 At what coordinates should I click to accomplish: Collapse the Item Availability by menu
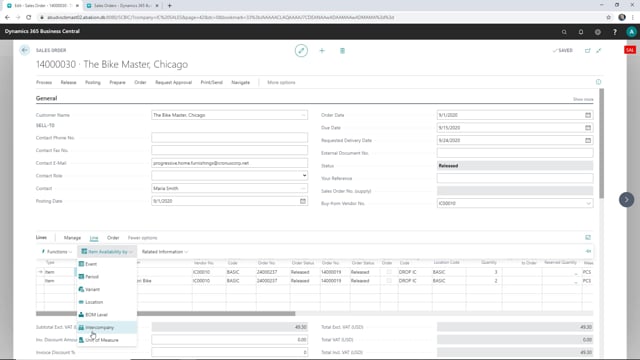coord(107,252)
